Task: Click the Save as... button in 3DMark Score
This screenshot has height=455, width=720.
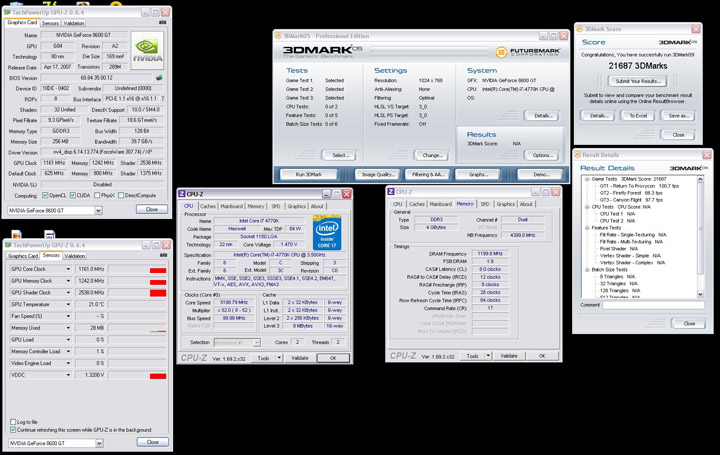Action: [x=679, y=116]
